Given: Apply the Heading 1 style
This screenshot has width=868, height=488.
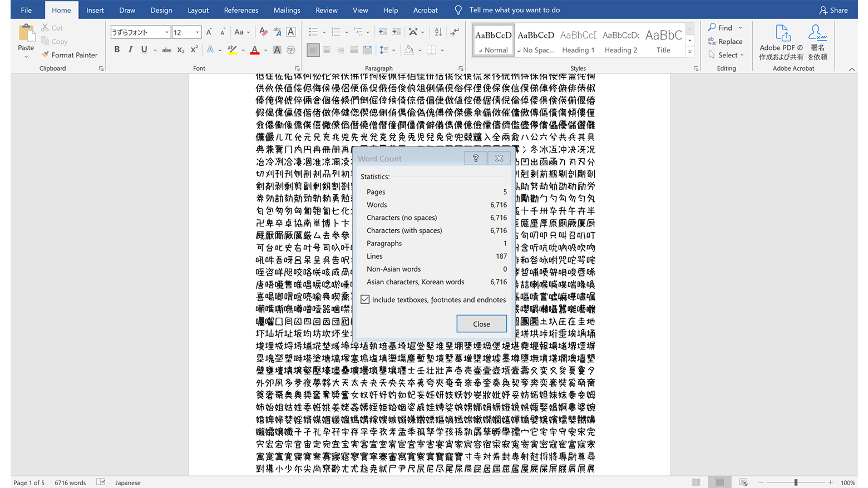Looking at the screenshot, I should (x=578, y=41).
